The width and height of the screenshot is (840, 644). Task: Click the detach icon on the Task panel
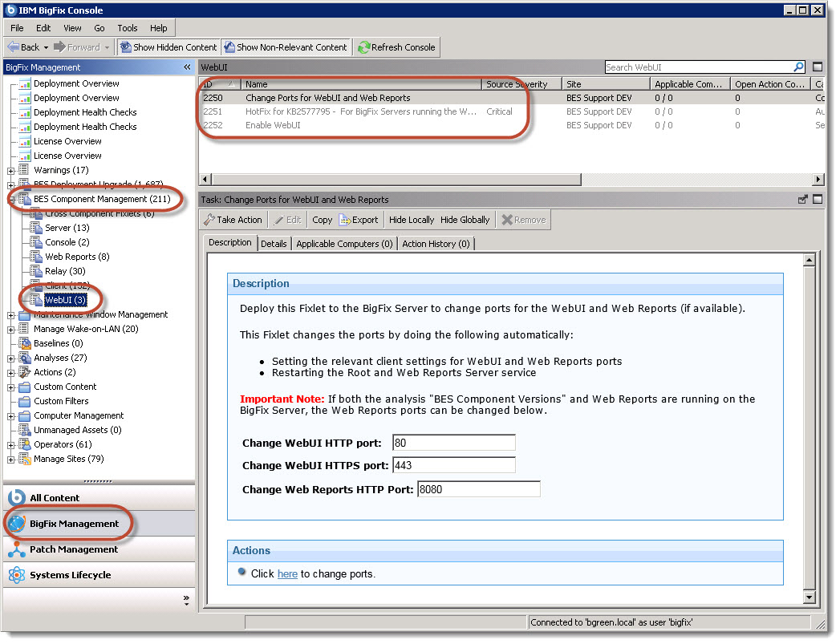803,199
